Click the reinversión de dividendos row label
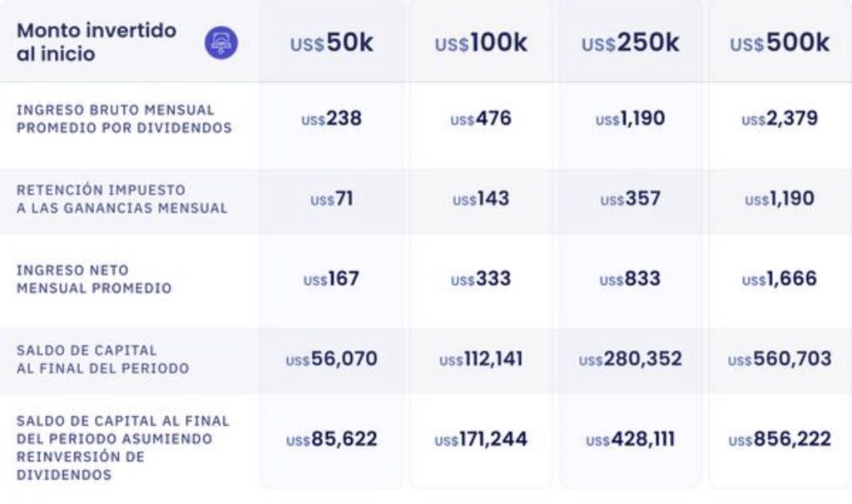Image resolution: width=852 pixels, height=504 pixels. (x=123, y=448)
